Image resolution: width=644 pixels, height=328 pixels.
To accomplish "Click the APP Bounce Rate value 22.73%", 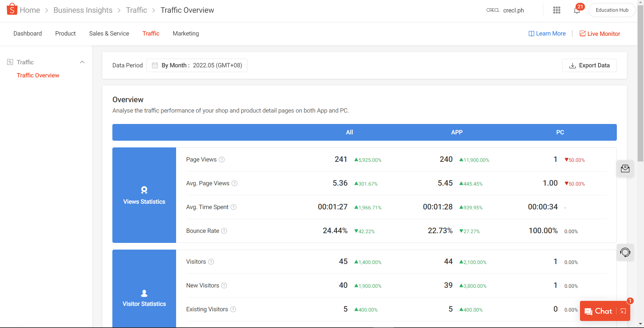I will [x=440, y=231].
